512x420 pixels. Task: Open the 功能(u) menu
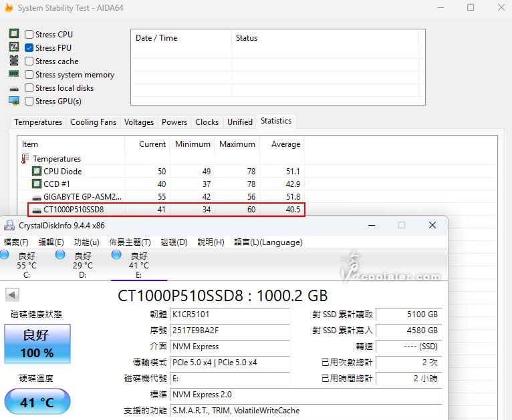tap(86, 242)
